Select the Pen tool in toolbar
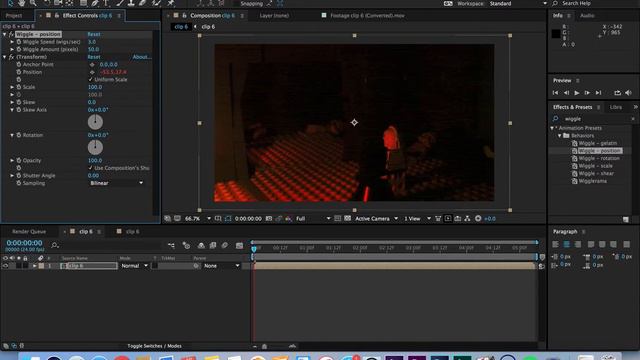 pos(95,3)
